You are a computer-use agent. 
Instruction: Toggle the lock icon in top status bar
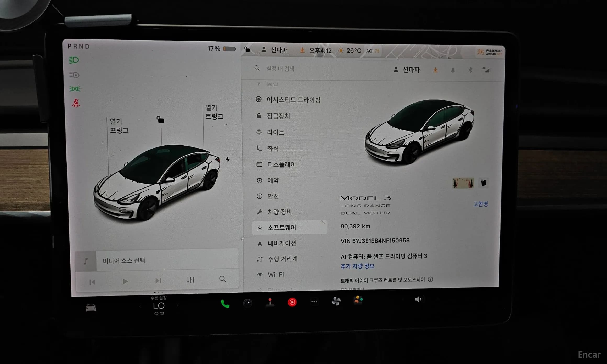(247, 49)
